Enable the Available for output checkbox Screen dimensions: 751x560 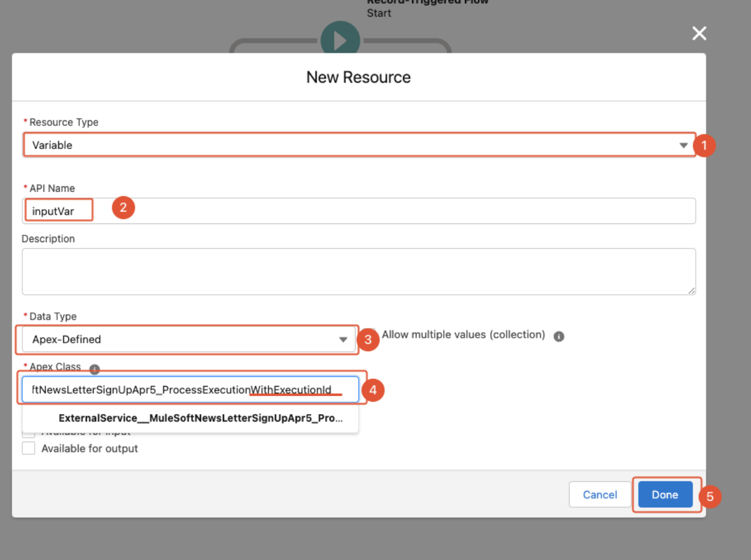coord(29,448)
